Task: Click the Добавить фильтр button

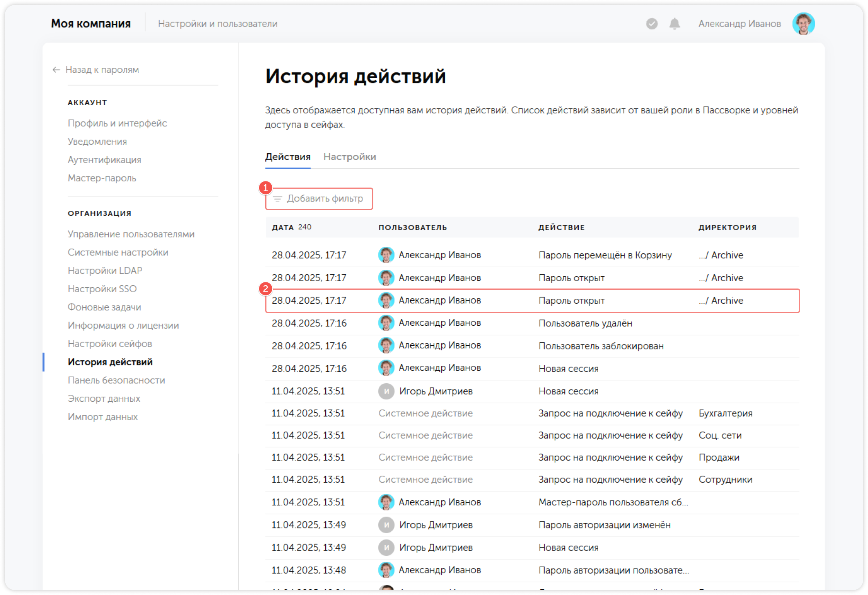Action: click(319, 199)
